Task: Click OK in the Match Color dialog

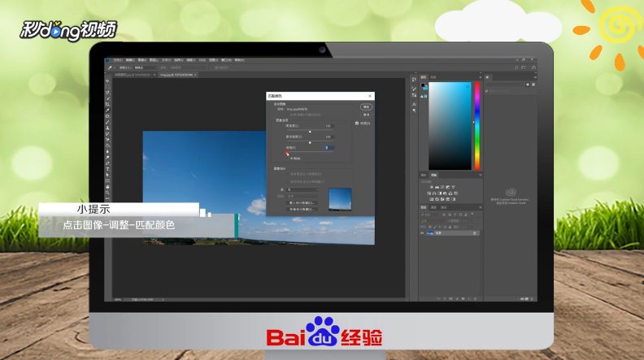Action: click(366, 106)
